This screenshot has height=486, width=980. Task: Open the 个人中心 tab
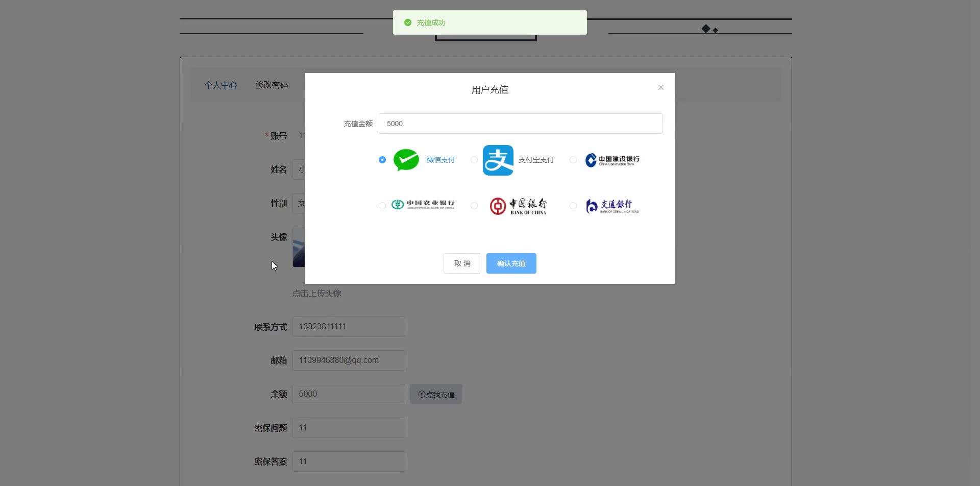(x=221, y=85)
